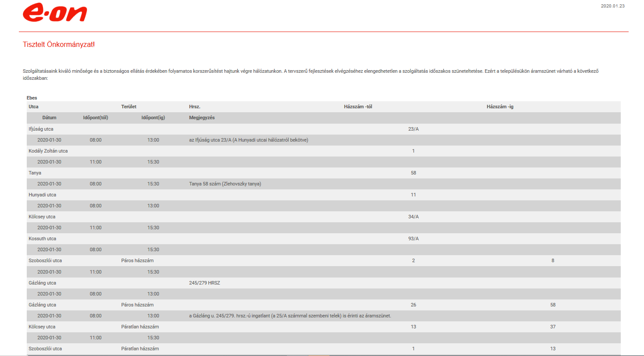Screen dimensions: 644x356
Task: Click house number 11 in Hunyadi utca row
Action: (413, 195)
